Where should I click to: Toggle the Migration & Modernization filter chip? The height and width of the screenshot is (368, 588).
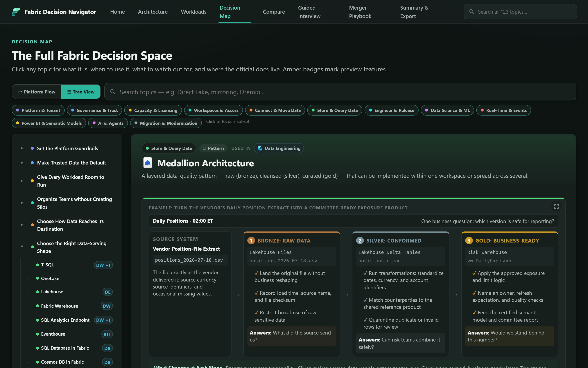click(166, 123)
